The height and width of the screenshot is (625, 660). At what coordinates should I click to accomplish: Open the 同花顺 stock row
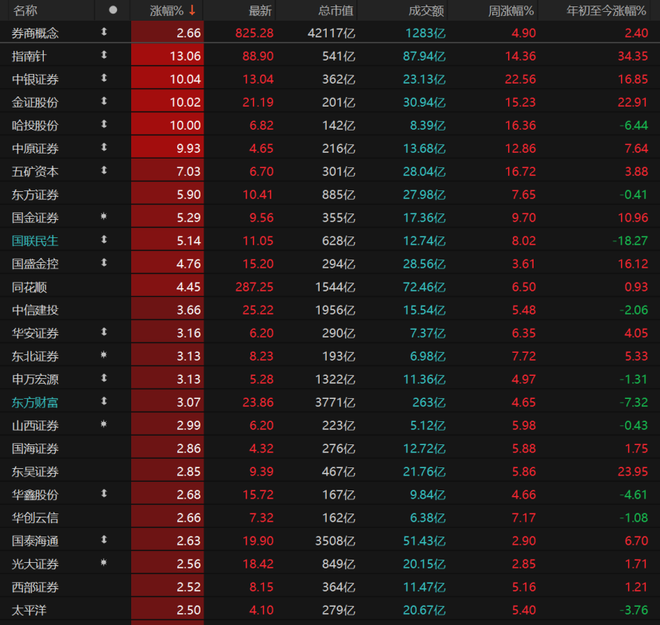click(330, 287)
